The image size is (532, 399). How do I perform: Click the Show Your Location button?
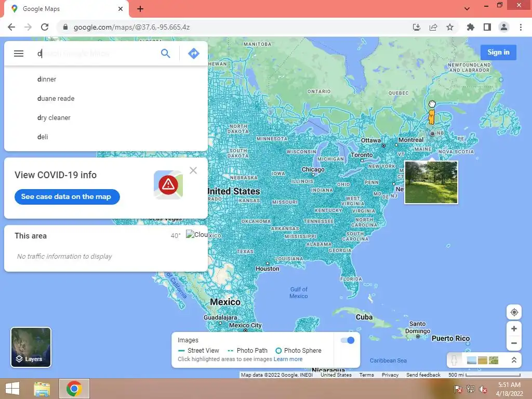[x=514, y=312]
